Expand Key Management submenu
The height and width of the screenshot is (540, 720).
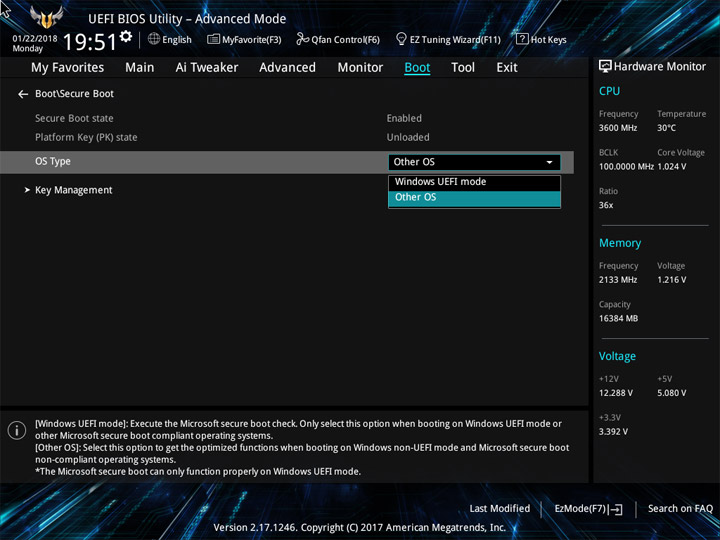pyautogui.click(x=73, y=190)
